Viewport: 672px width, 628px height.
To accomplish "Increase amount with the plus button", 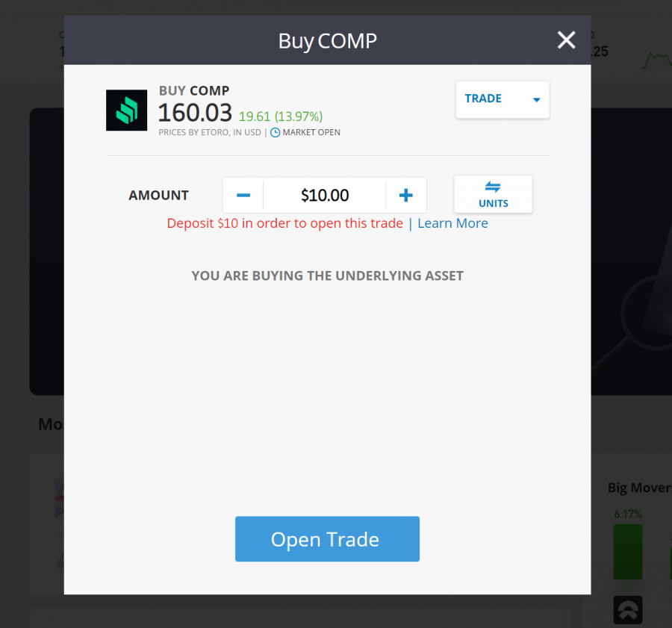I will click(x=406, y=196).
